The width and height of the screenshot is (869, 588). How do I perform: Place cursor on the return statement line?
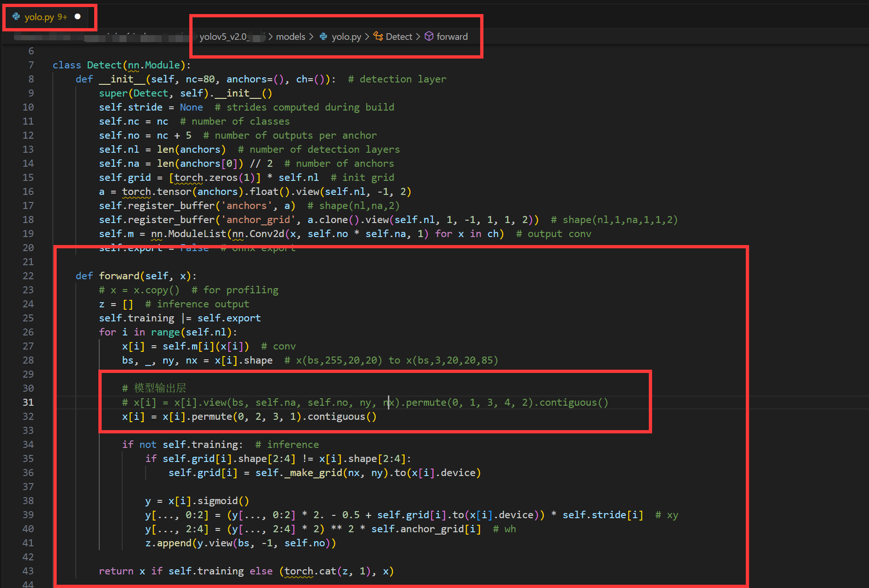246,571
